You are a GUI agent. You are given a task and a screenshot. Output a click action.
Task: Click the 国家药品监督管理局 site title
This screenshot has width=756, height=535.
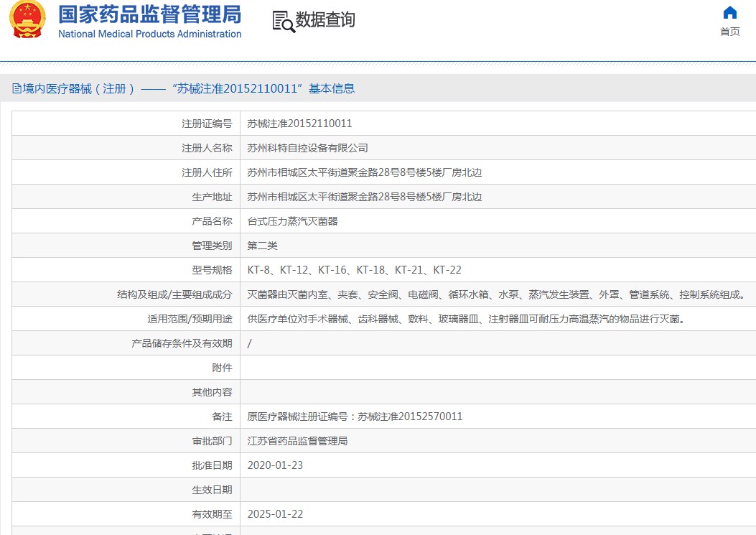tap(150, 14)
